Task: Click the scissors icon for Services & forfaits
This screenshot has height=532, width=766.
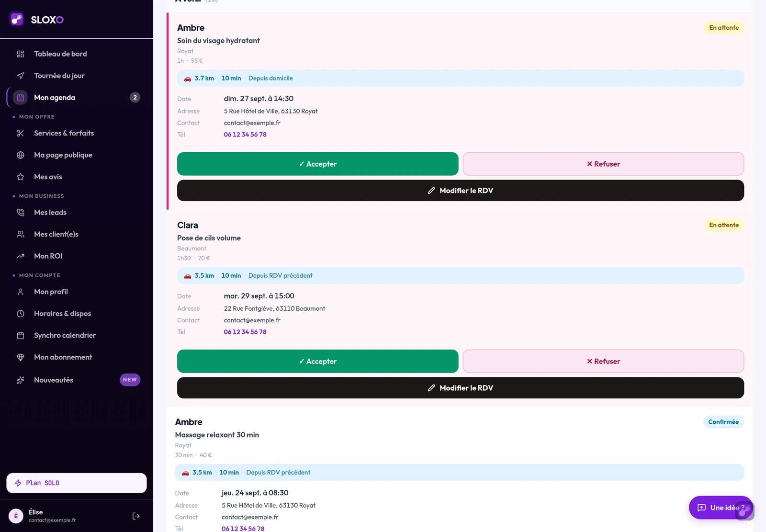Action: point(21,133)
